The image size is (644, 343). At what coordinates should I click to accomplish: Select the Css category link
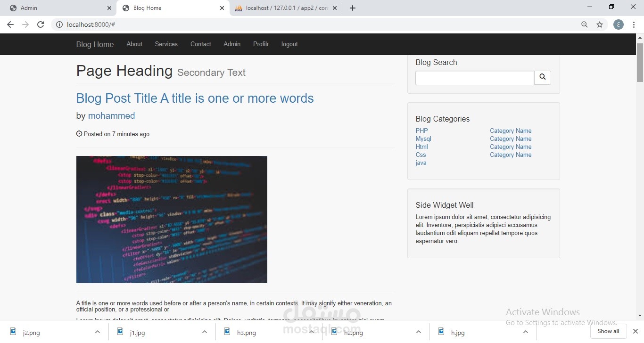(421, 155)
